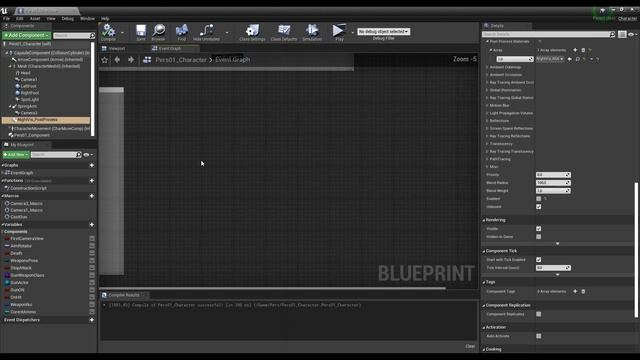The height and width of the screenshot is (360, 640).
Task: Open the Edit menu
Action: pos(20,18)
